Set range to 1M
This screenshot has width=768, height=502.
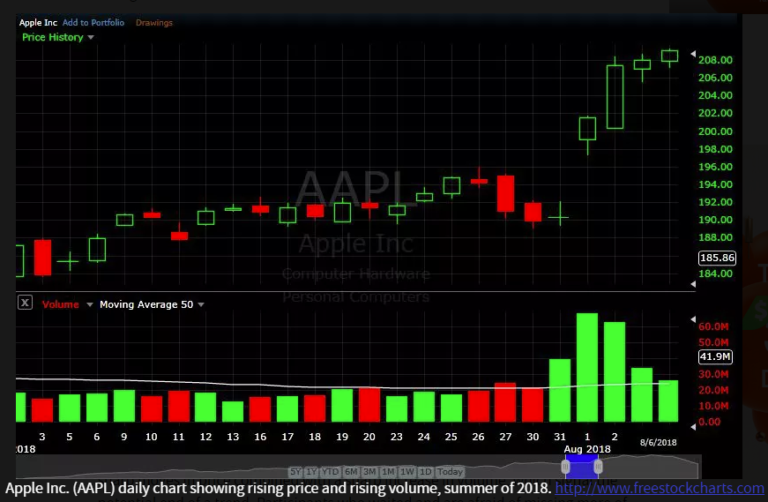point(389,471)
